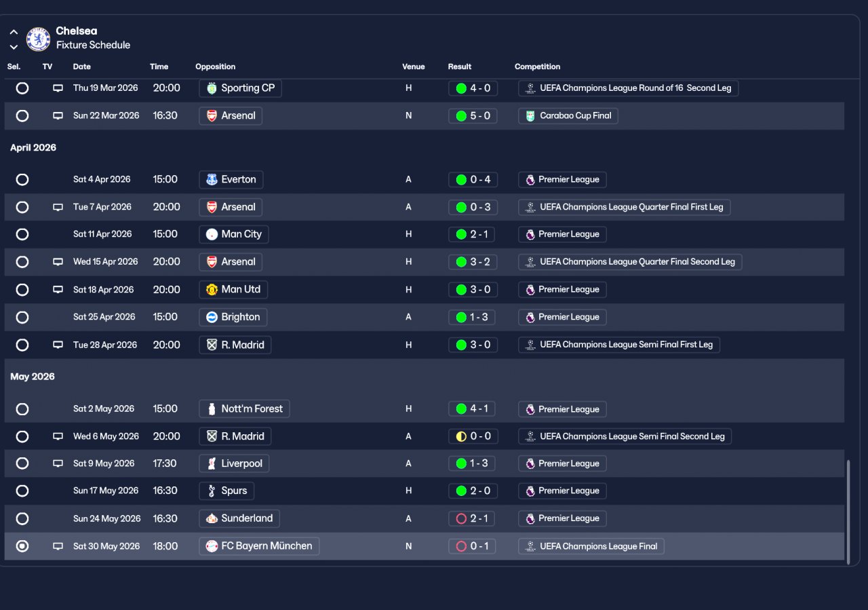Select the Sunderland fixture radio button
The height and width of the screenshot is (610, 868).
pyautogui.click(x=22, y=518)
